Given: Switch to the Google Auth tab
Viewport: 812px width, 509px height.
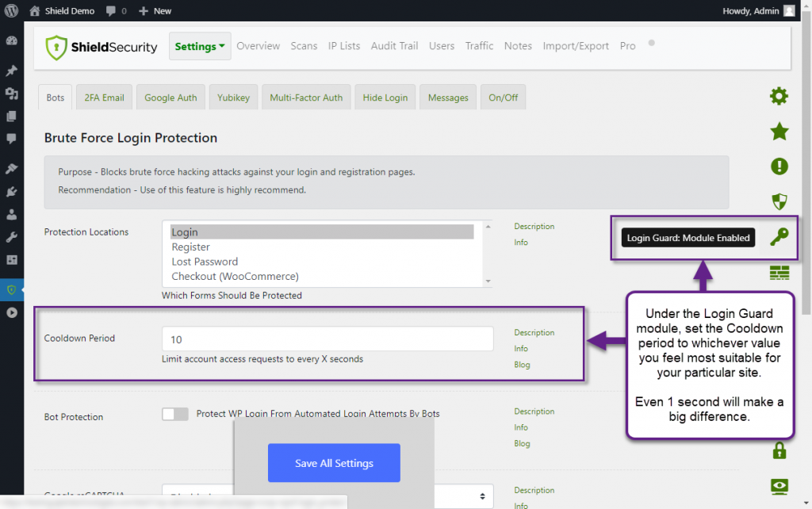Looking at the screenshot, I should [170, 98].
